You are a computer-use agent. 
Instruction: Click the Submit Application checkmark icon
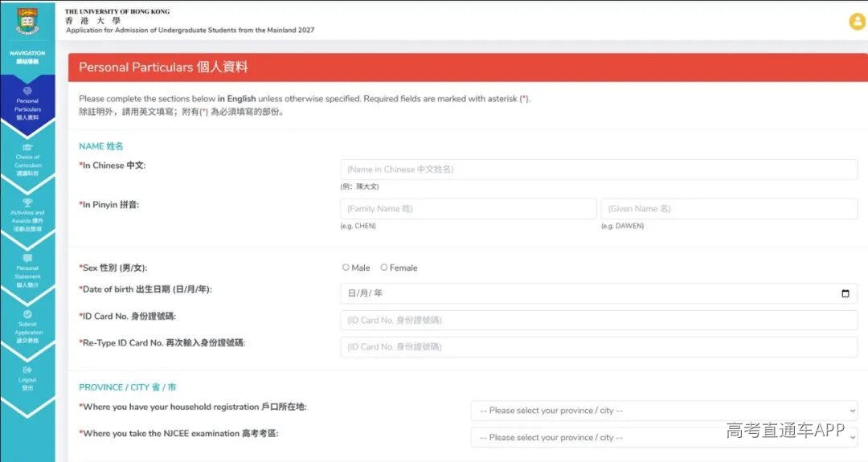pos(27,314)
